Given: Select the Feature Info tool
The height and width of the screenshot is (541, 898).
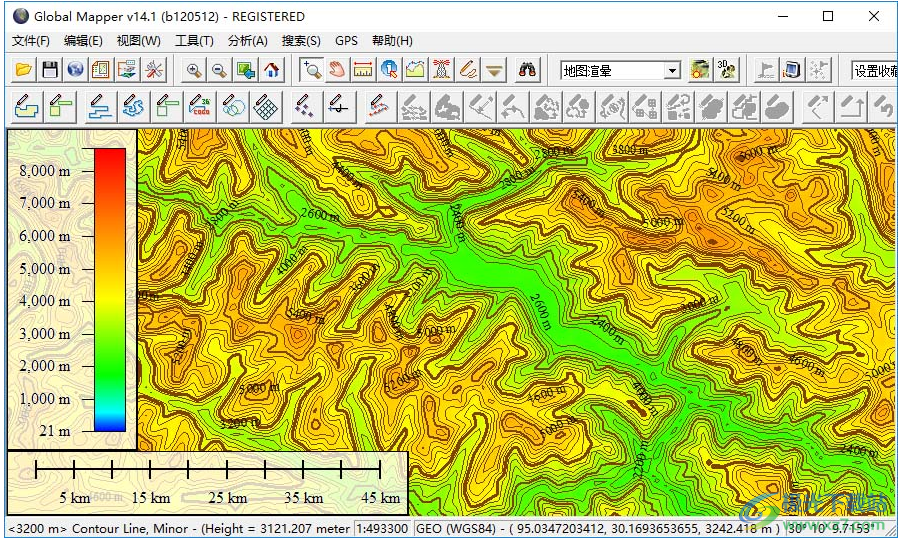Looking at the screenshot, I should 389,70.
